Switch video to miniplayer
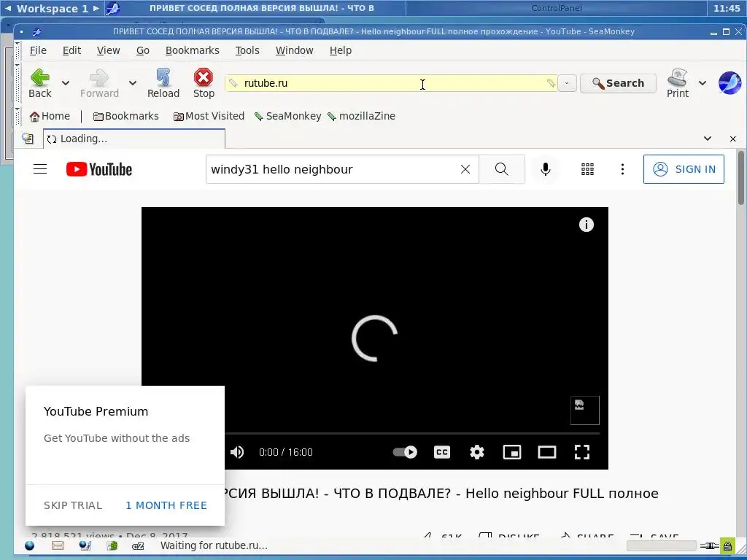 512,452
